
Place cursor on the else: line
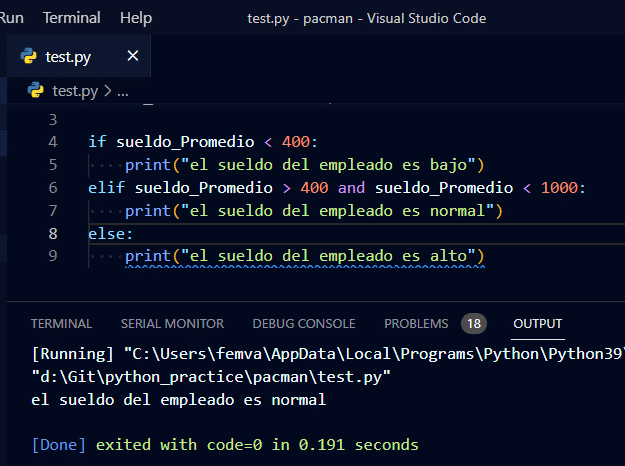(110, 233)
